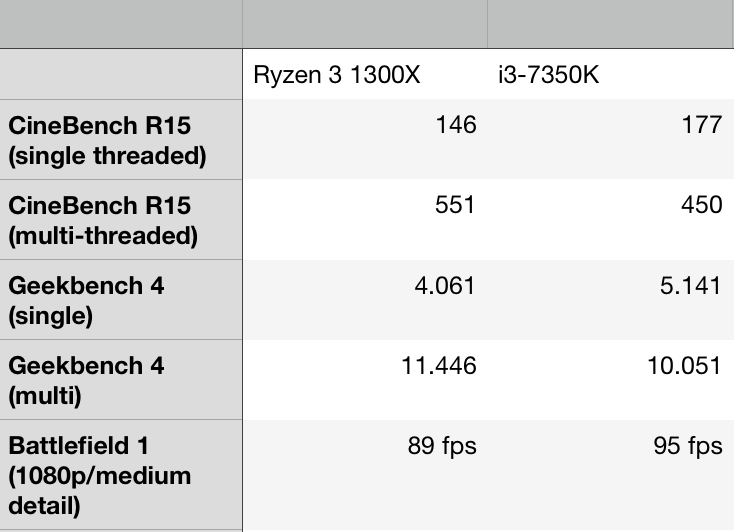Click the empty gray cell above Ryzen 3 1300X
This screenshot has width=734, height=532.
(x=364, y=24)
